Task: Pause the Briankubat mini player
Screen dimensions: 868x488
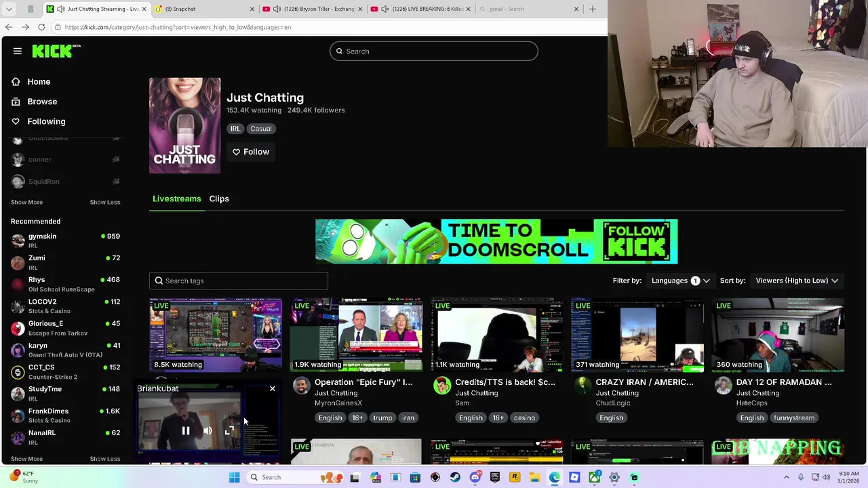Action: [x=185, y=430]
